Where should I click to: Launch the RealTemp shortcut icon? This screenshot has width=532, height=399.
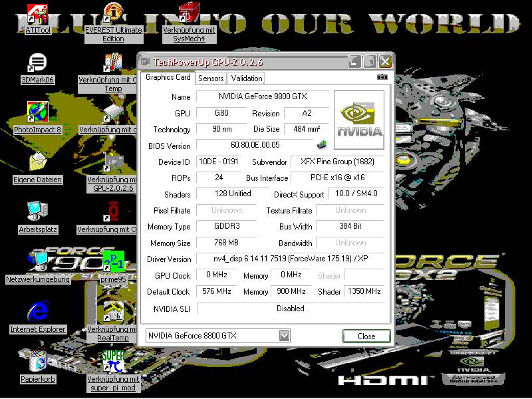pyautogui.click(x=113, y=311)
